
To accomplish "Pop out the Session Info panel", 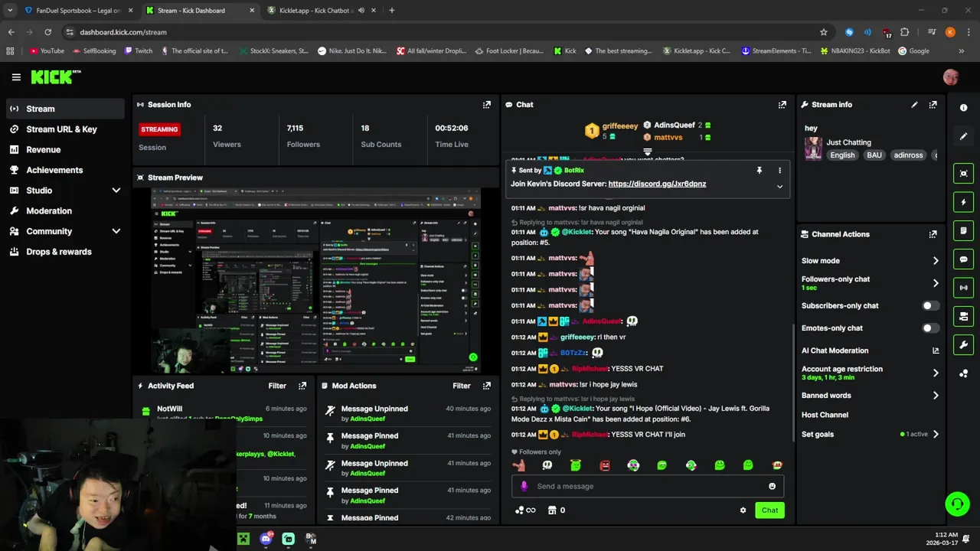I will click(x=486, y=105).
